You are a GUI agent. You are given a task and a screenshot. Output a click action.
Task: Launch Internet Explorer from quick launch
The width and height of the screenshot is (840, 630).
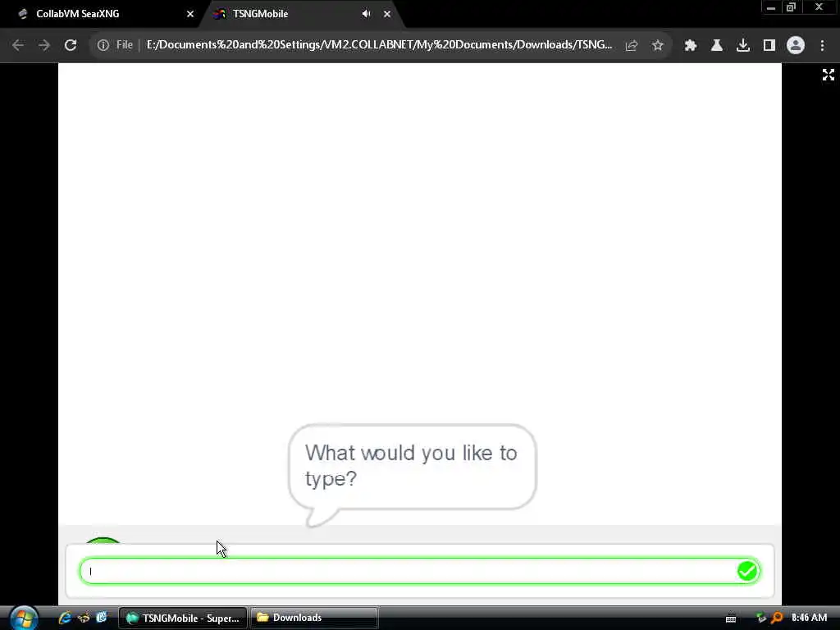coord(65,618)
